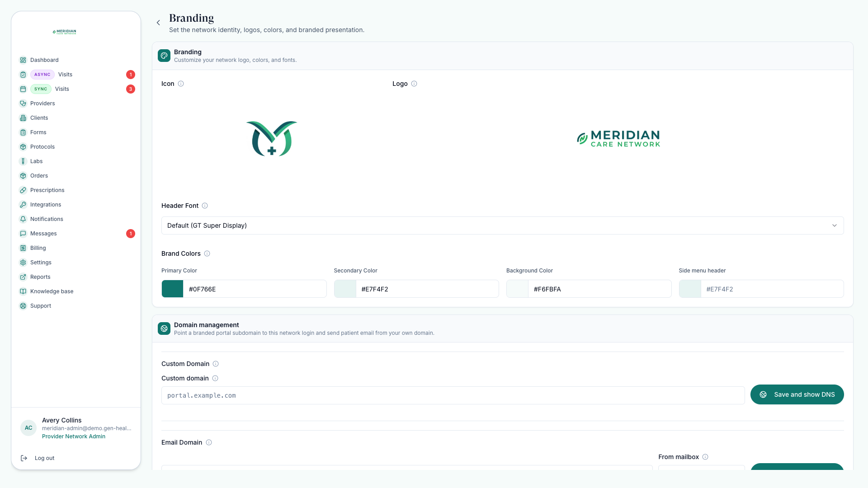Click the Reports external link icon
This screenshot has width=868, height=488.
[x=23, y=277]
